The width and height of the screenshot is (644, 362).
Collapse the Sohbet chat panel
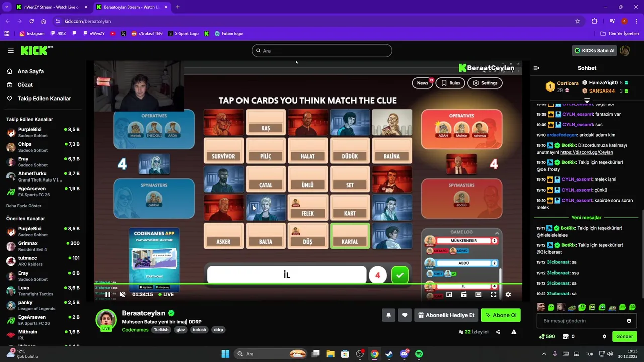coord(536,68)
